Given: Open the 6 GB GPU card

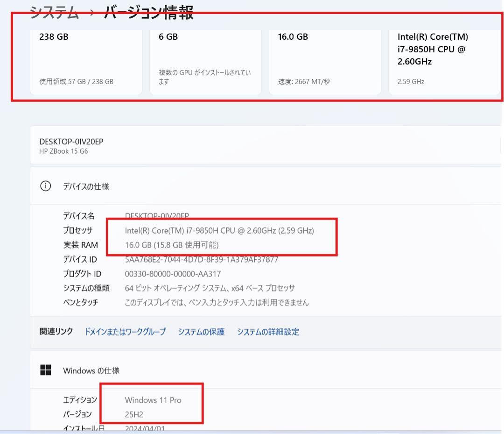Looking at the screenshot, I should click(205, 62).
